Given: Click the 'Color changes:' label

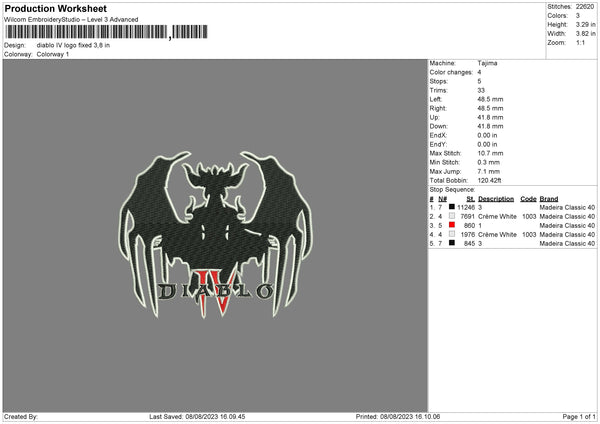Looking at the screenshot, I should (x=451, y=72).
